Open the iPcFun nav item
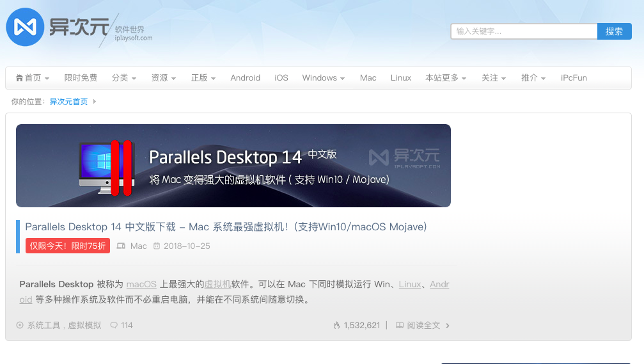Image resolution: width=644 pixels, height=364 pixels. pyautogui.click(x=574, y=77)
